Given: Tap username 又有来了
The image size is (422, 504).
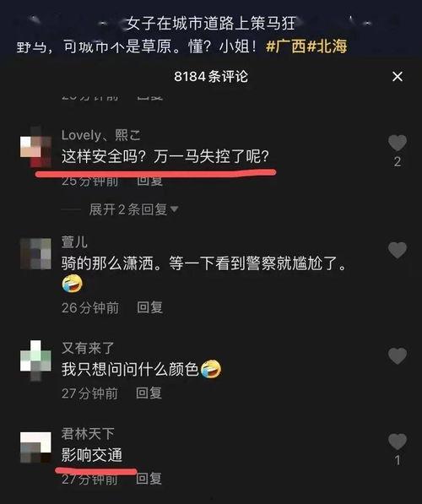Looking at the screenshot, I should click(88, 348).
